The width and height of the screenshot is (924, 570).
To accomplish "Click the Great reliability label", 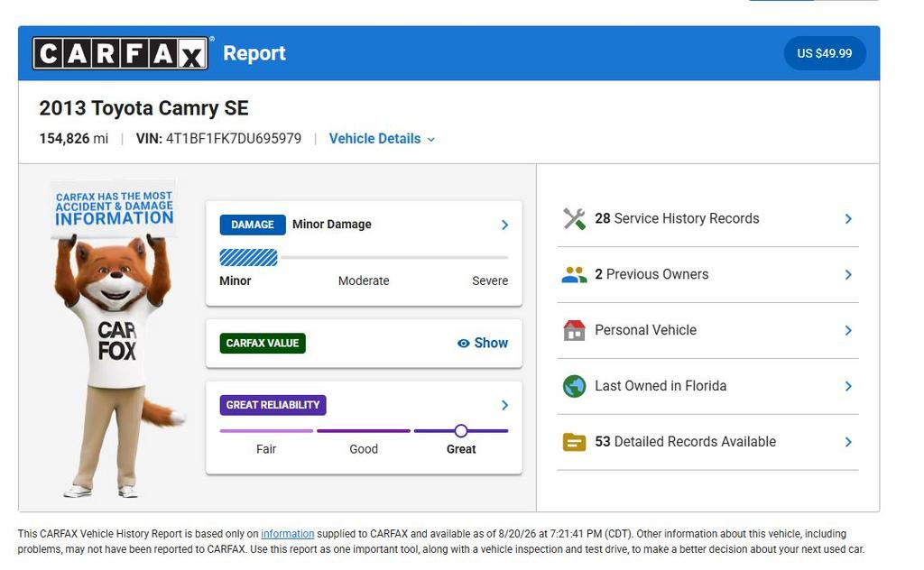I will tap(461, 449).
